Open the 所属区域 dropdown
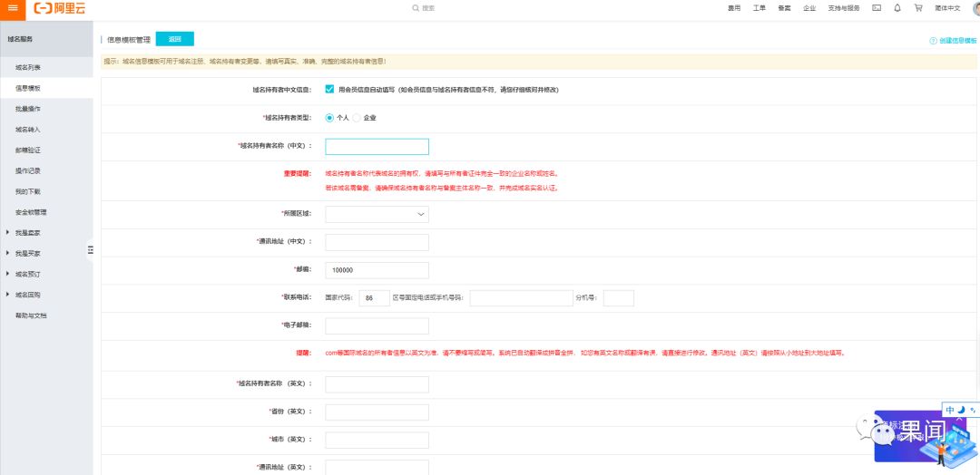The image size is (980, 475). point(377,214)
